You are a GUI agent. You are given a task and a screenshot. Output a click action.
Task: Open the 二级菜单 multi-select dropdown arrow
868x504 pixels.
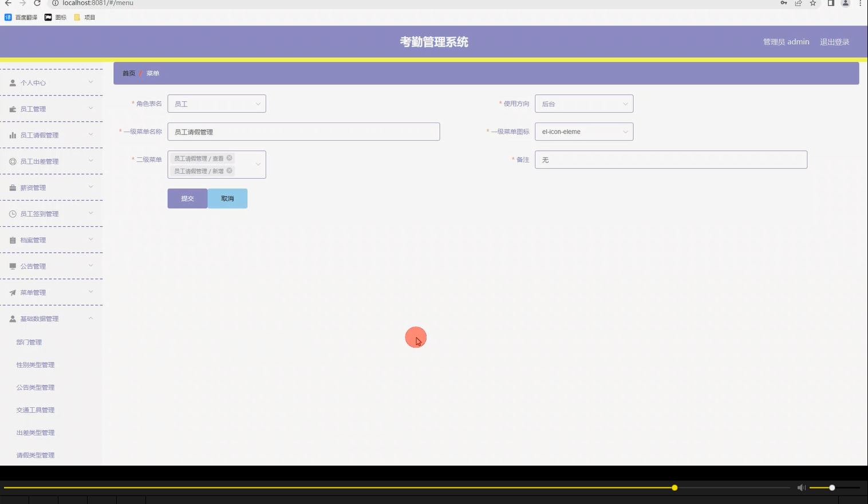(258, 164)
